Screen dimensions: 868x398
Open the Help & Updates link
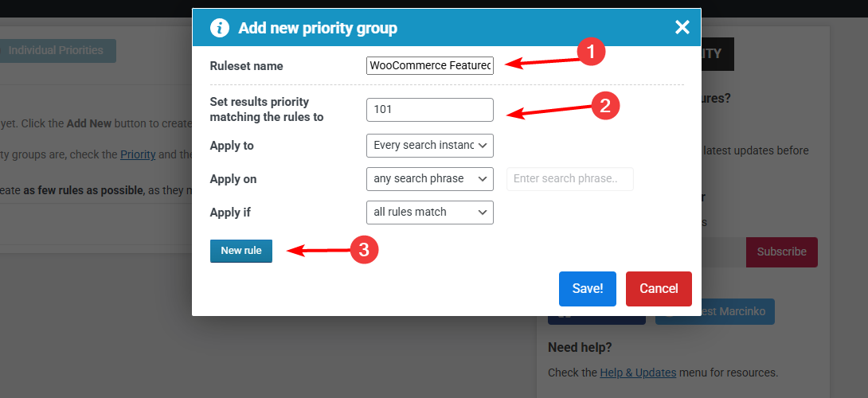638,373
